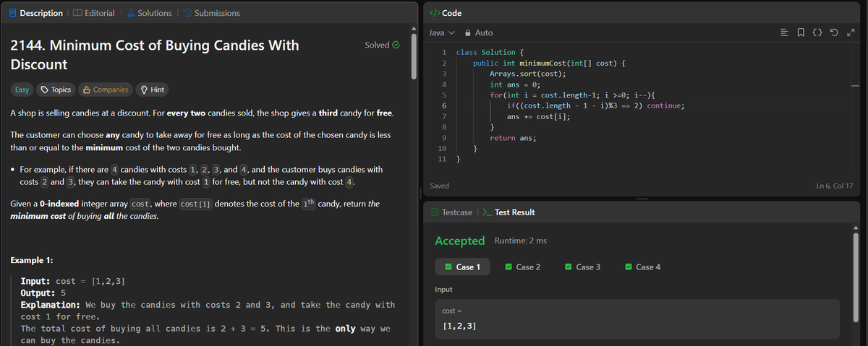Image resolution: width=868 pixels, height=346 pixels.
Task: Open the Java language dropdown
Action: coord(441,33)
